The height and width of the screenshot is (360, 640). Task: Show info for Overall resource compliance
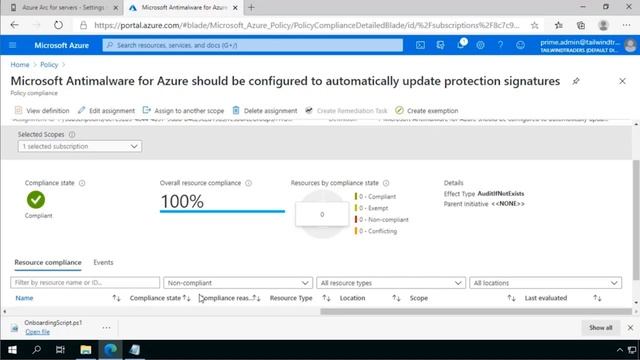pyautogui.click(x=249, y=183)
